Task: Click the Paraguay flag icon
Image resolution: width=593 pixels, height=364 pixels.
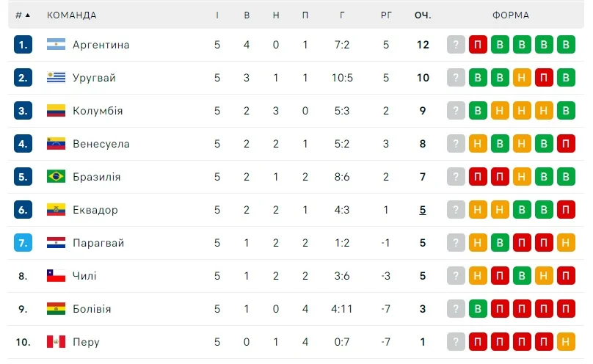Action: (x=56, y=243)
